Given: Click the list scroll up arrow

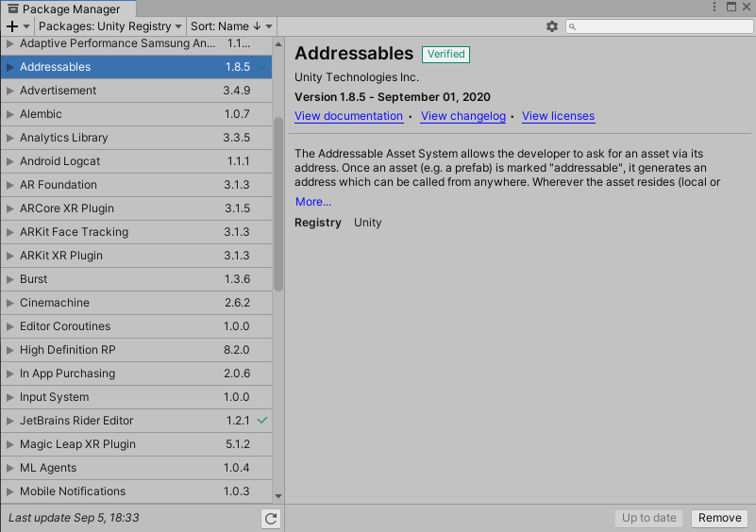Looking at the screenshot, I should [278, 44].
